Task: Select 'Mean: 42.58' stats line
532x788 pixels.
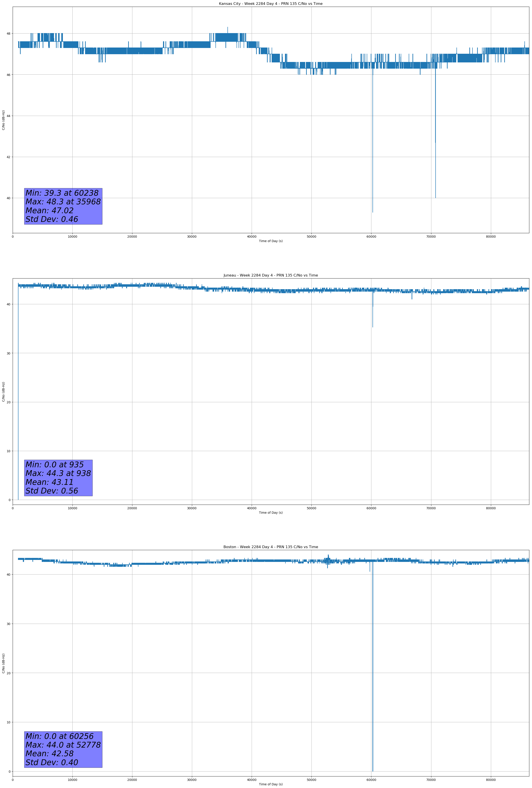Action: pos(50,753)
